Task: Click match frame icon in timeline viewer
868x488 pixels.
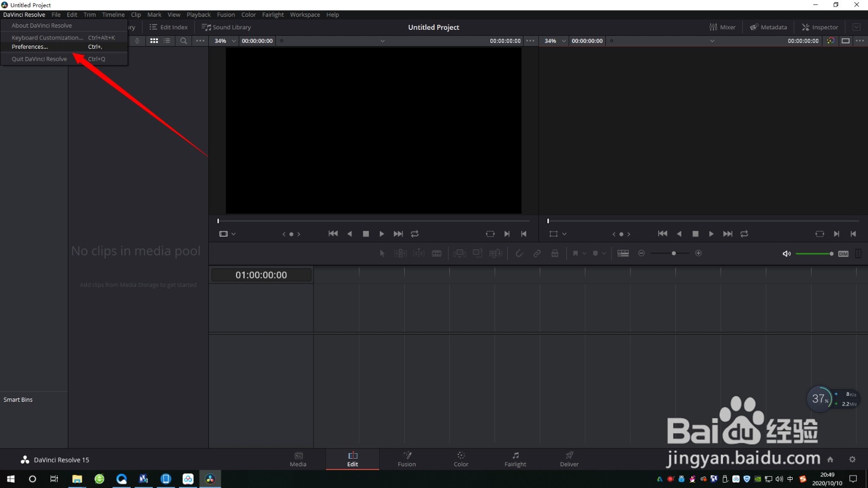Action: (820, 234)
